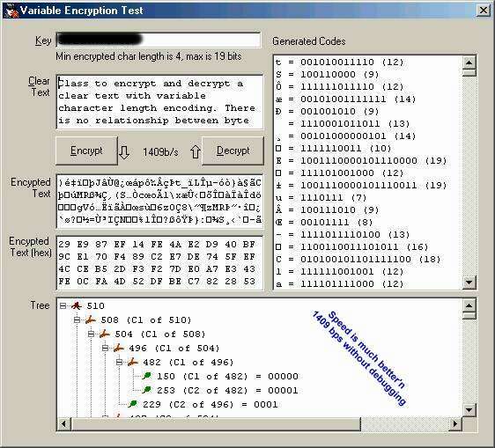Click the root node 510 tree icon
Image resolution: width=495 pixels, height=448 pixels.
pos(77,305)
